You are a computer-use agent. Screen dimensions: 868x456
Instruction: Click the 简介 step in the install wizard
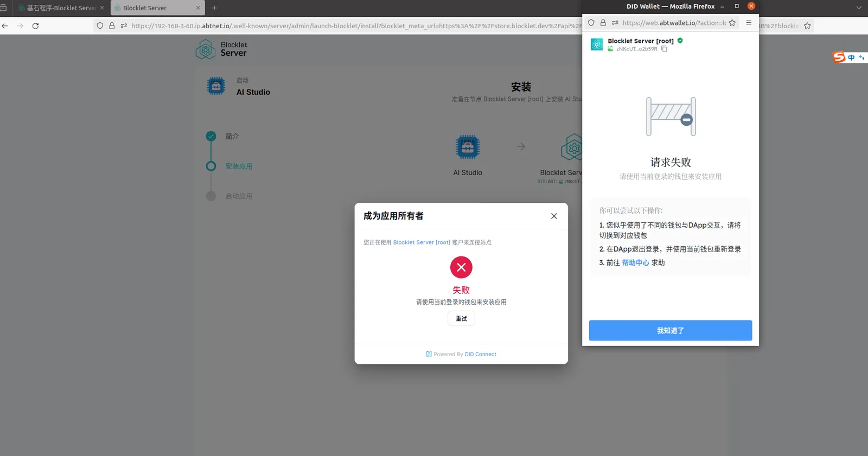[232, 137]
